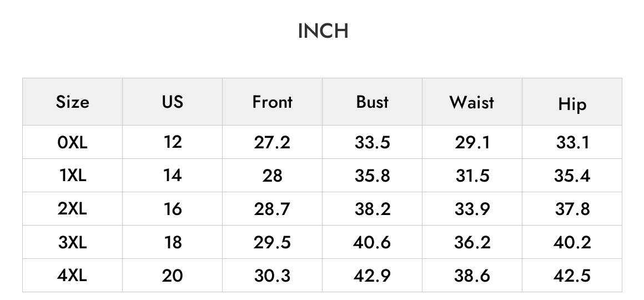Select the 0XL size row label
This screenshot has width=644, height=300.
(x=72, y=143)
